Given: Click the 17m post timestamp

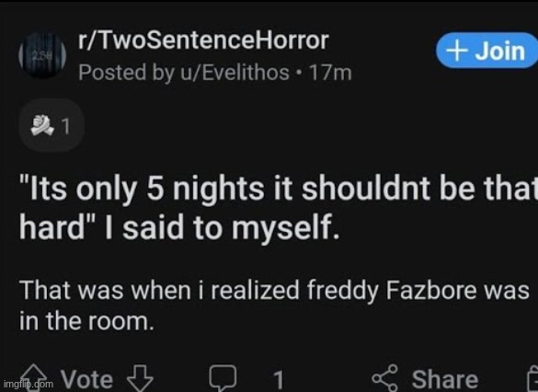Looking at the screenshot, I should click(x=330, y=73).
